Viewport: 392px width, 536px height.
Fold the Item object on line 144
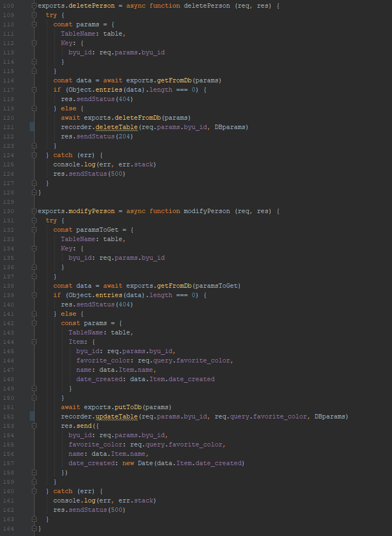pos(34,342)
